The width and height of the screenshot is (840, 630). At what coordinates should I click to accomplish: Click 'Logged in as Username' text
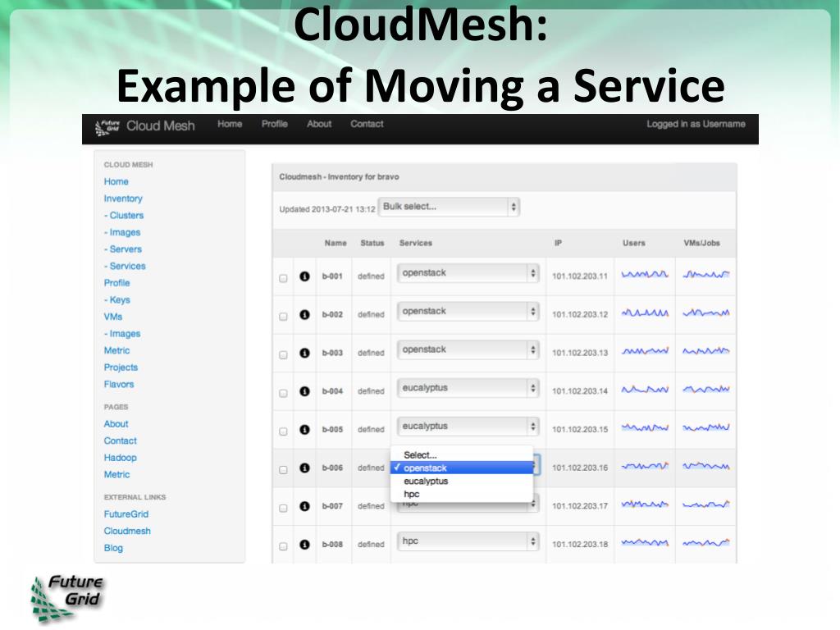tap(696, 124)
